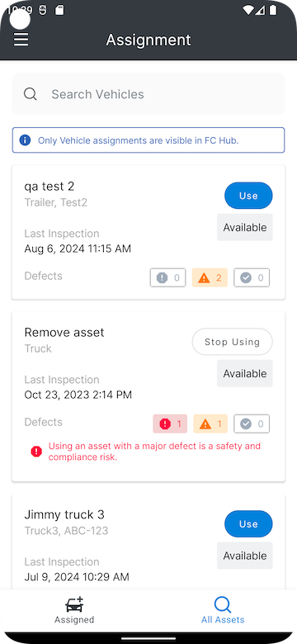Tap the red major-defect risk warning icon

36,452
